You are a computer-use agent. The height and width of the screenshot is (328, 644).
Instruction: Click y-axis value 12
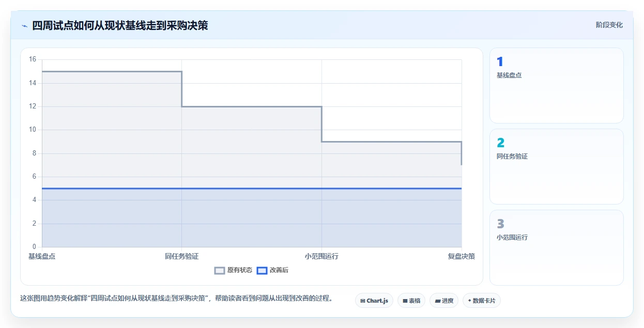coord(33,106)
